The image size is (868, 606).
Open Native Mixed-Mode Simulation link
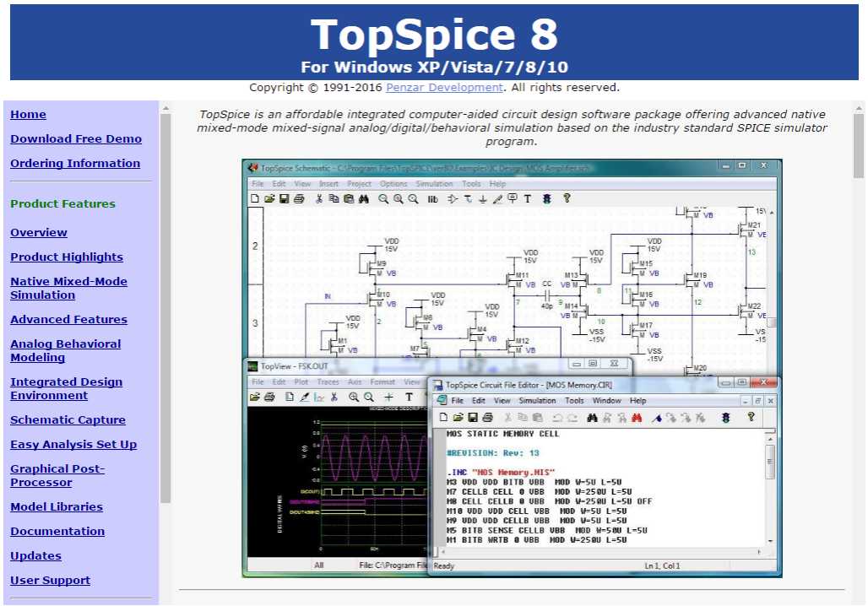tap(68, 289)
